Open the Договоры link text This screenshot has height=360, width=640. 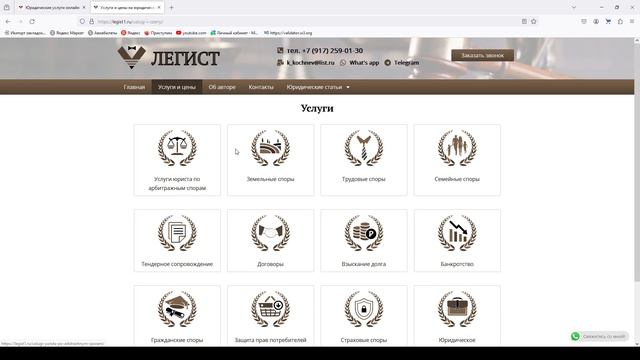[x=270, y=264]
